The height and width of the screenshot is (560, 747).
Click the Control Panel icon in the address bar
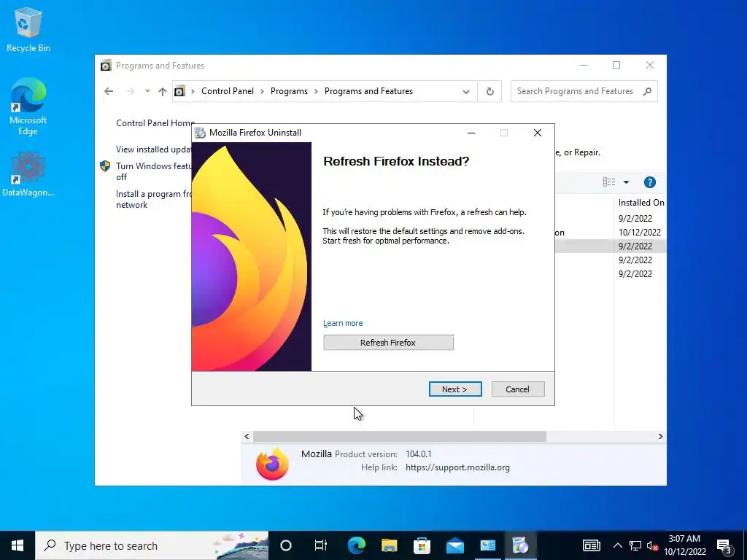coord(179,91)
